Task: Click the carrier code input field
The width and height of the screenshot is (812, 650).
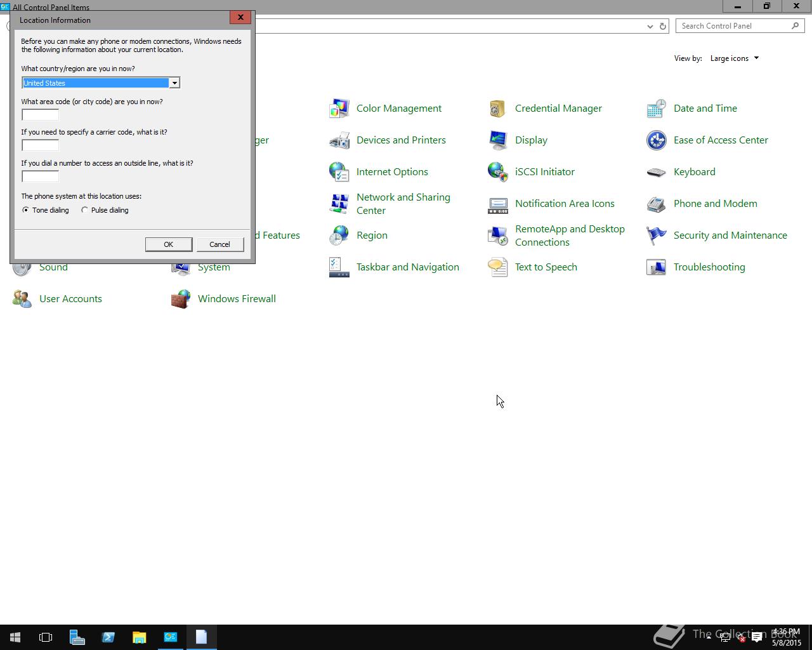Action: [40, 145]
